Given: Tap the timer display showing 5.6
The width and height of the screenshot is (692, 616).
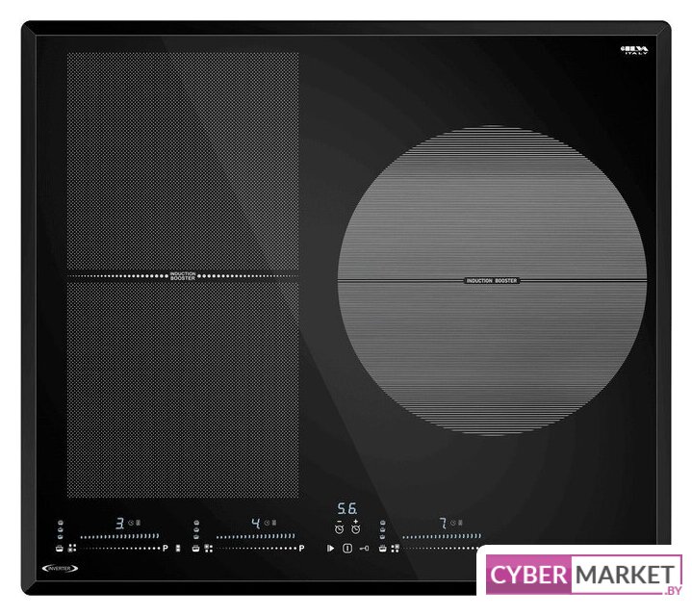Looking at the screenshot, I should pos(346,509).
